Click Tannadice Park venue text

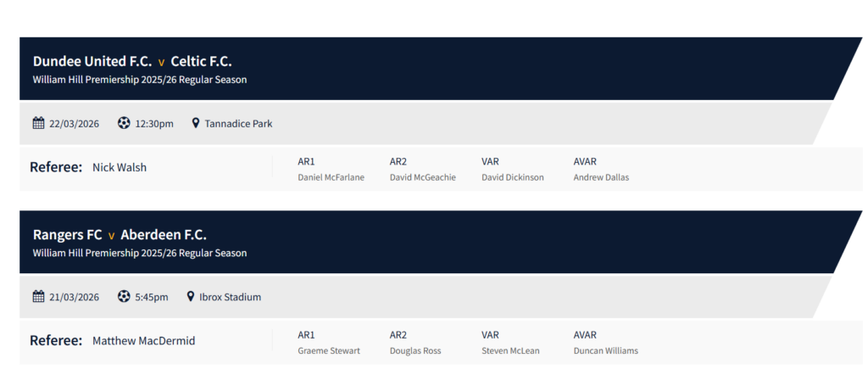pyautogui.click(x=238, y=124)
